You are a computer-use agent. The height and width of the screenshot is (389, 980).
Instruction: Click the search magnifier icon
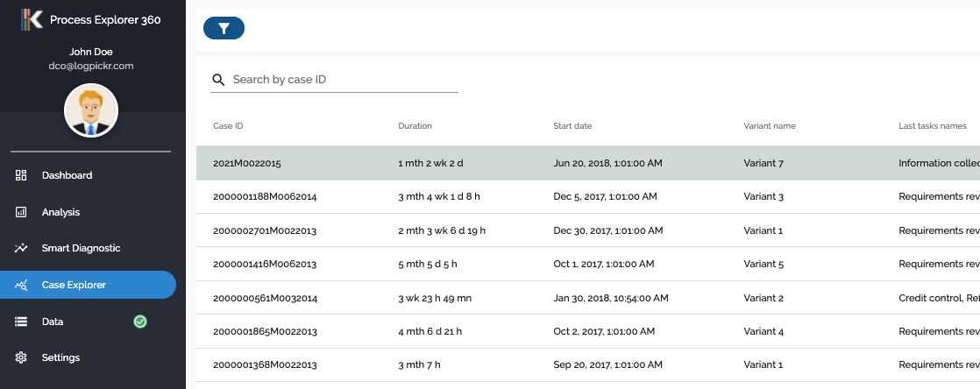(218, 80)
